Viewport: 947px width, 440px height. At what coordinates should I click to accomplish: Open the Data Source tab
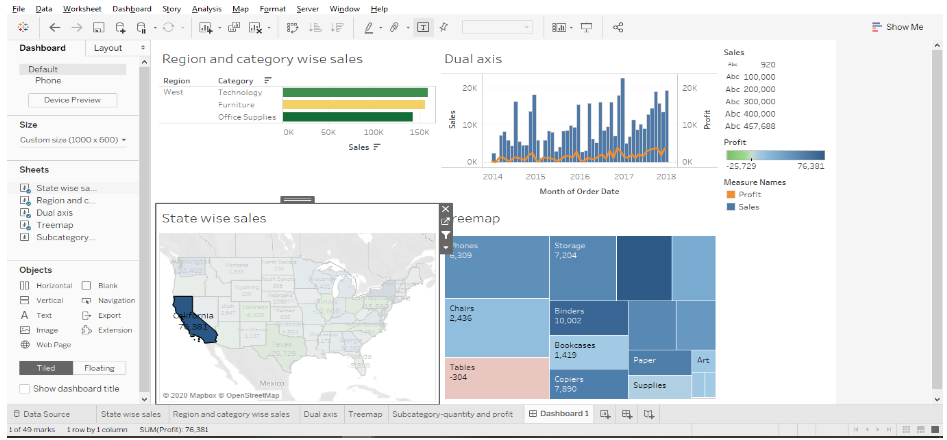41,414
